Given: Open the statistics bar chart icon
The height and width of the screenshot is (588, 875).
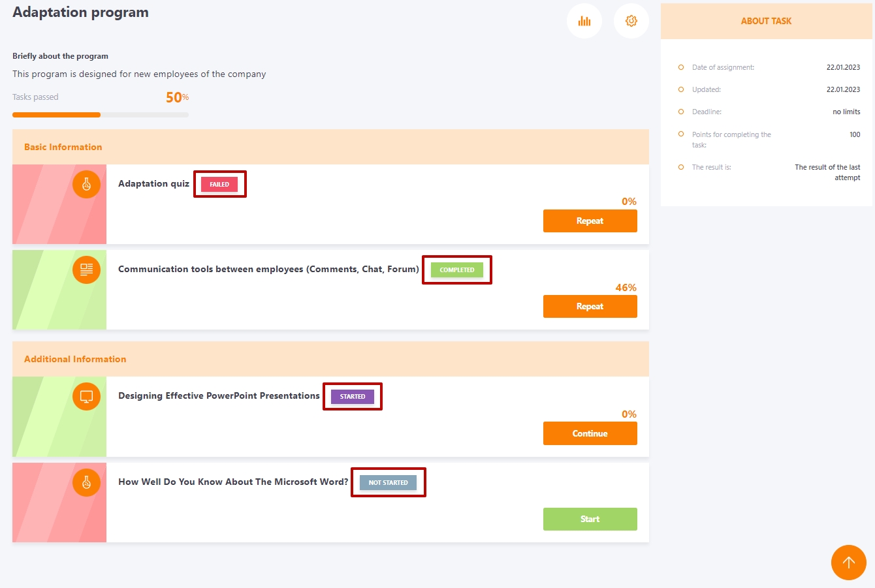Looking at the screenshot, I should click(x=584, y=21).
